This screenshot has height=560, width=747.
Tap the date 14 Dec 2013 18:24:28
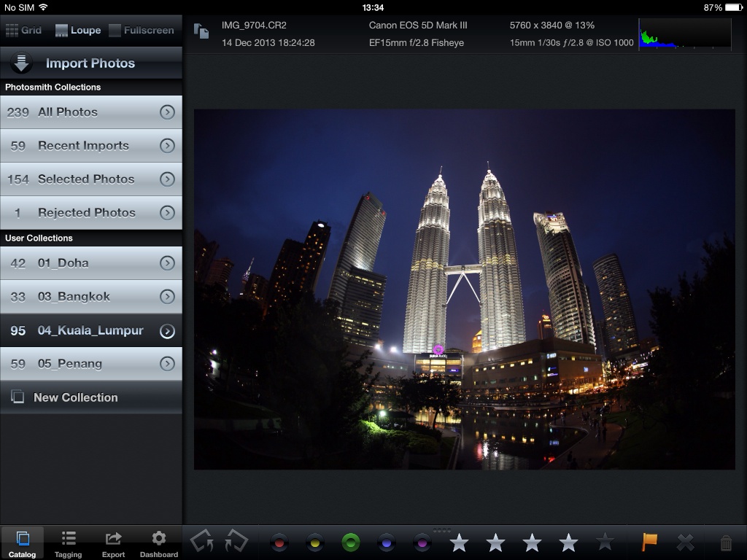coord(268,42)
